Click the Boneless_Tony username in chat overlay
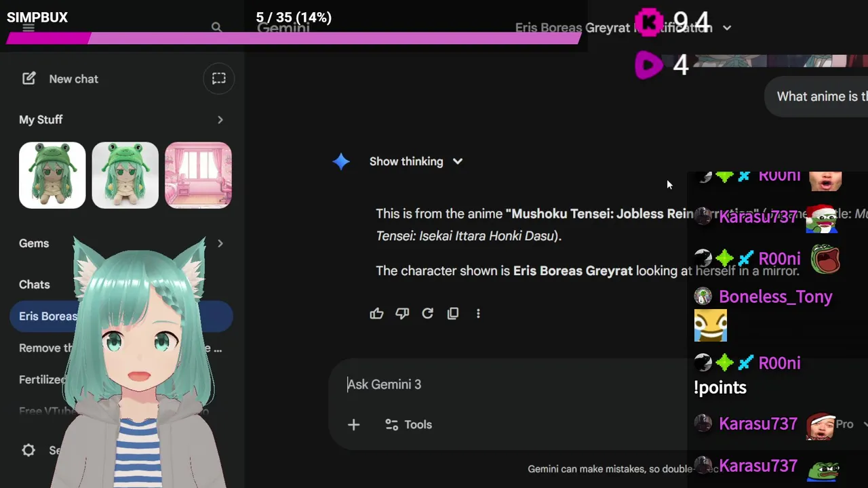Screen dimensions: 868x488 coord(775,296)
